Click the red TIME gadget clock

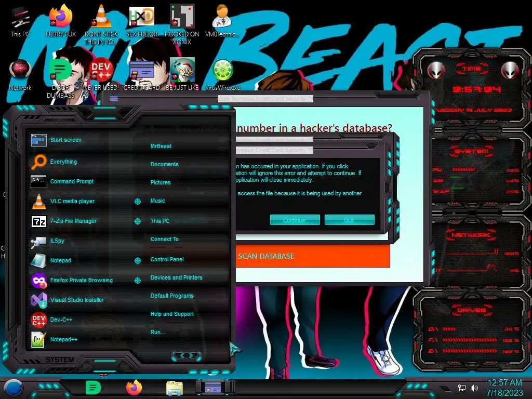point(476,89)
